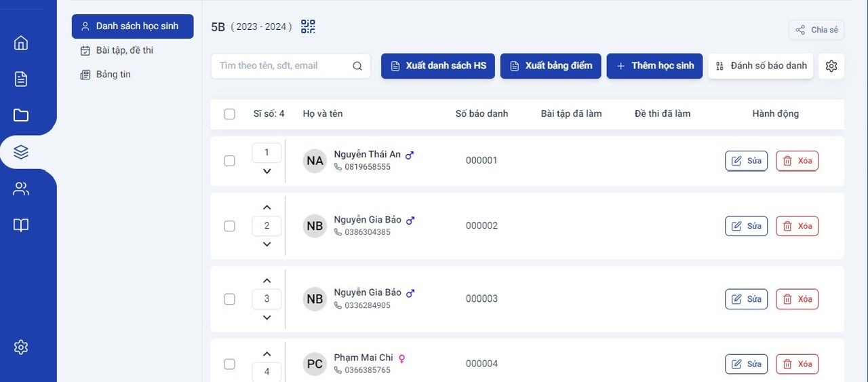Click the Thêm học sinh button

654,66
